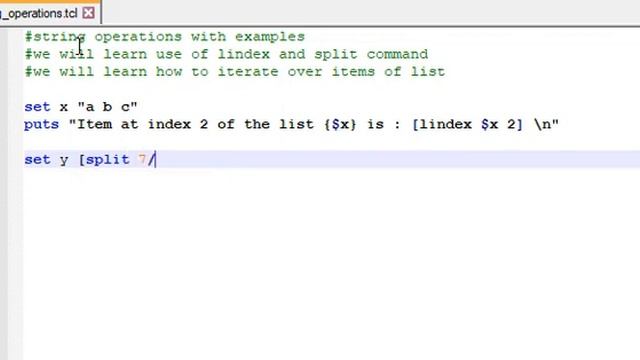640x360 pixels.
Task: Place cursor in line 'set x "a b c"'
Action: (81, 107)
